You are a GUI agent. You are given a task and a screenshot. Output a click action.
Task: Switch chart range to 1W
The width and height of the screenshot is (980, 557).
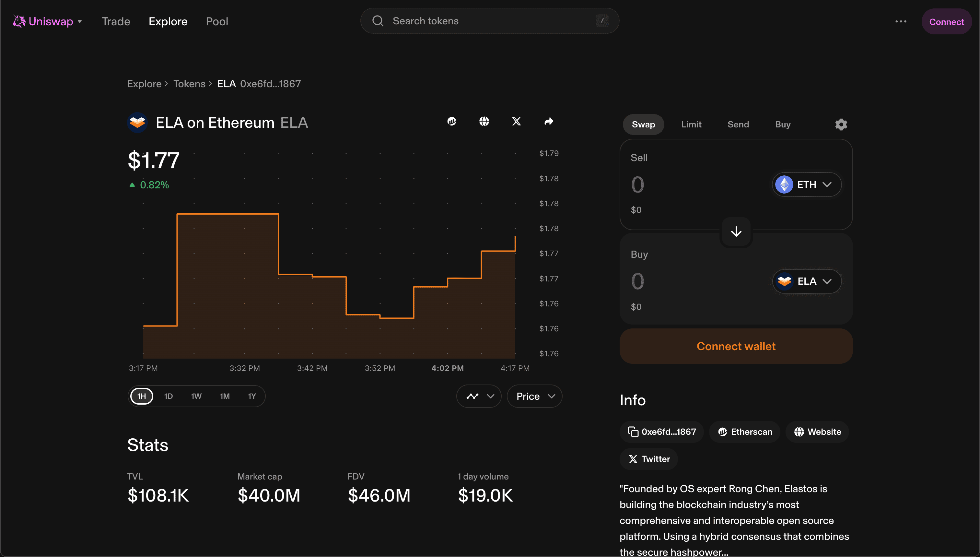(196, 396)
